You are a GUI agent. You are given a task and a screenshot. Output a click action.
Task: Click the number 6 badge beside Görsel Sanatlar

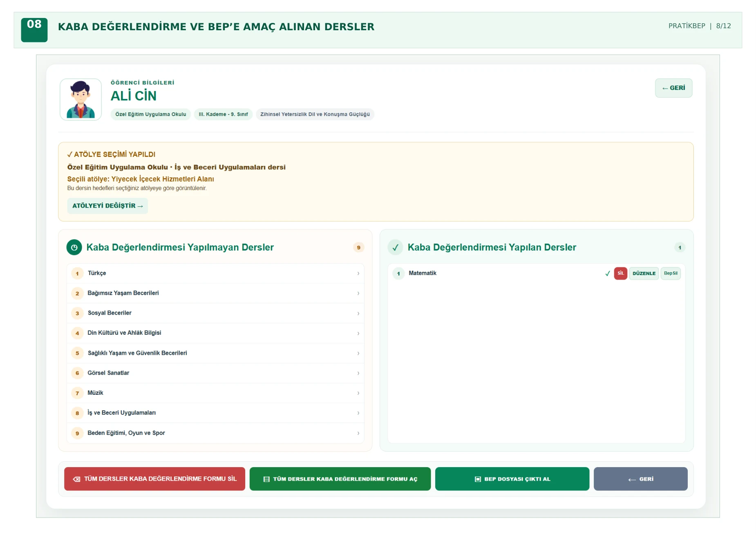coord(77,373)
